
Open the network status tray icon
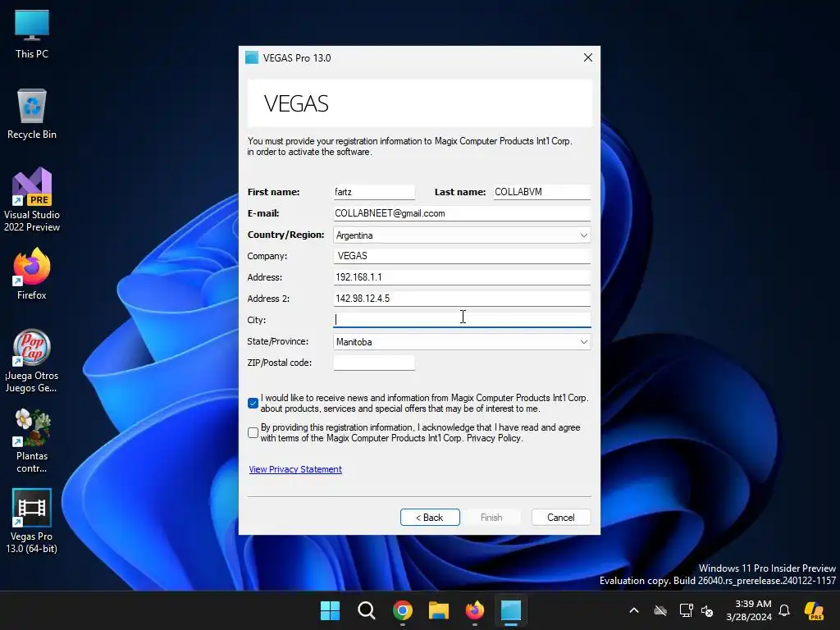pyautogui.click(x=686, y=610)
